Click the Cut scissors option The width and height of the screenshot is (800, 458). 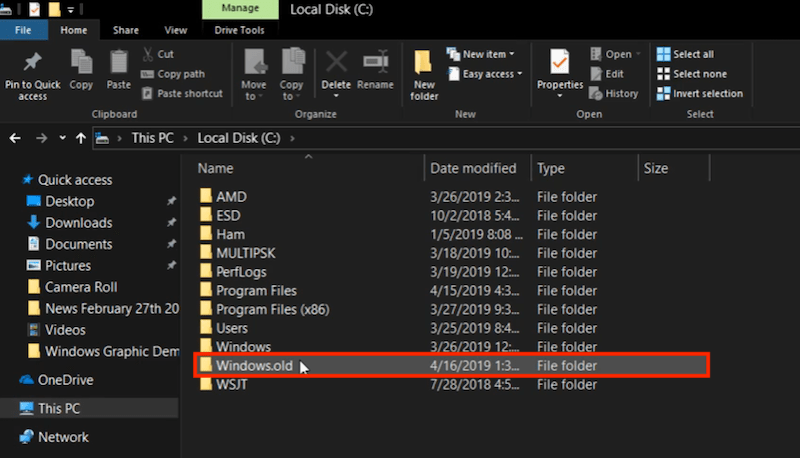tap(159, 54)
